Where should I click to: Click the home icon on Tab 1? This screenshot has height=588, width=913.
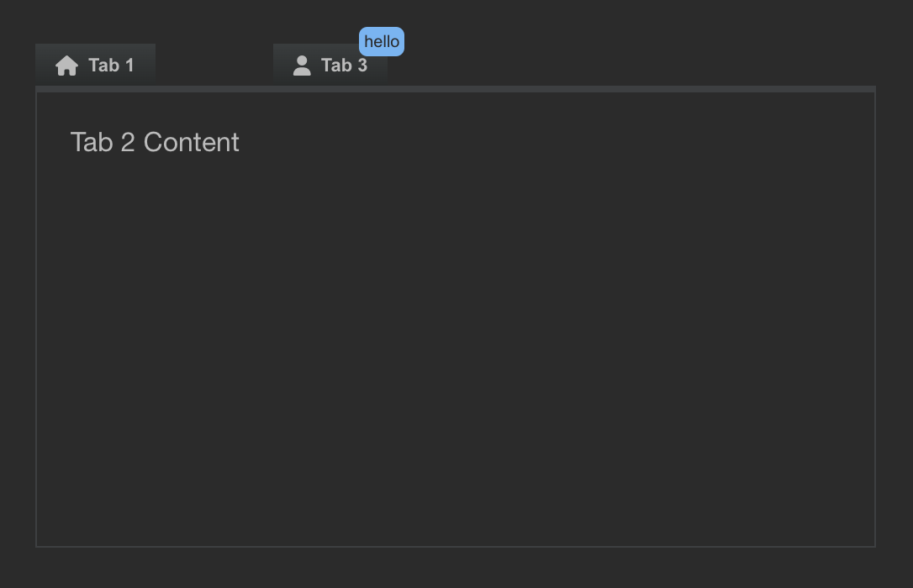[x=67, y=66]
